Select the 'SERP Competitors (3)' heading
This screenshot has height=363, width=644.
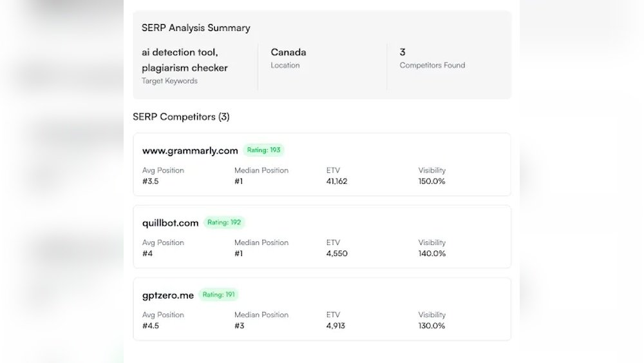tap(181, 117)
